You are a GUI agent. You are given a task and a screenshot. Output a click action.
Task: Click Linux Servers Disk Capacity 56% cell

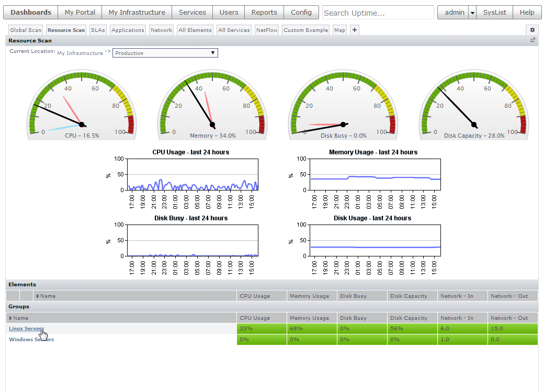click(x=412, y=329)
